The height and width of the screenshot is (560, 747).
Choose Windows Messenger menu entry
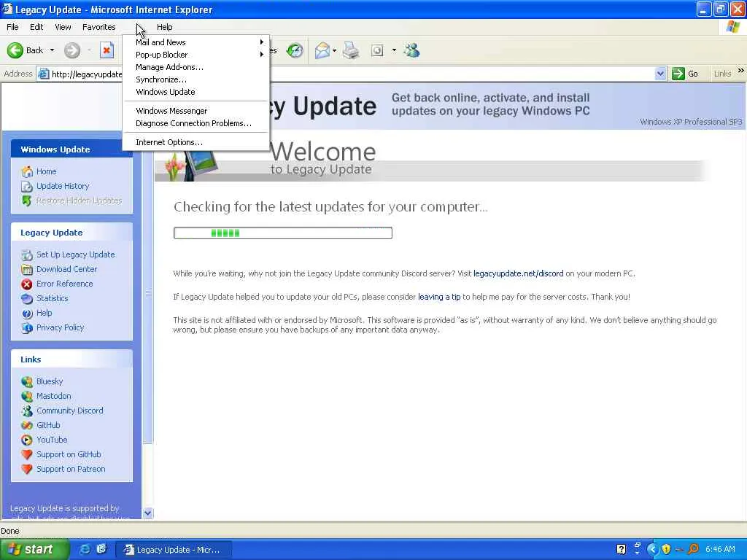point(196,111)
